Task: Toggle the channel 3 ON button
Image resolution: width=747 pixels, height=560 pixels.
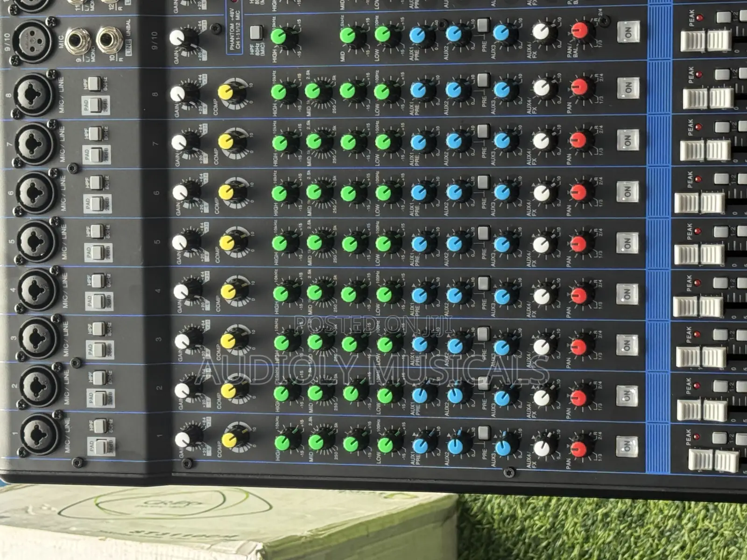Action: (627, 345)
